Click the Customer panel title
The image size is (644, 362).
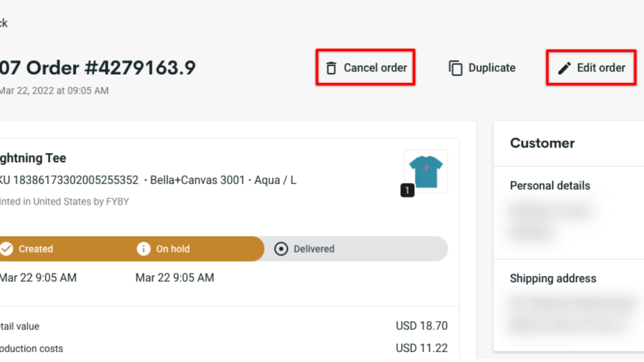(542, 143)
